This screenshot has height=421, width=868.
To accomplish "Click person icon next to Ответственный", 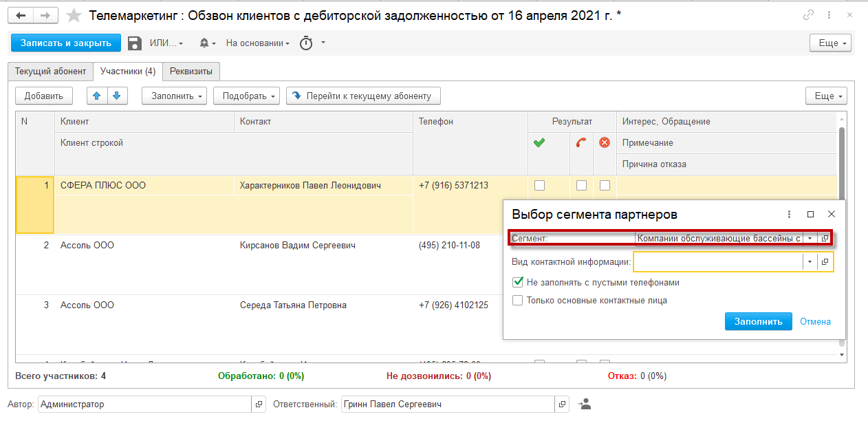I will click(x=585, y=404).
